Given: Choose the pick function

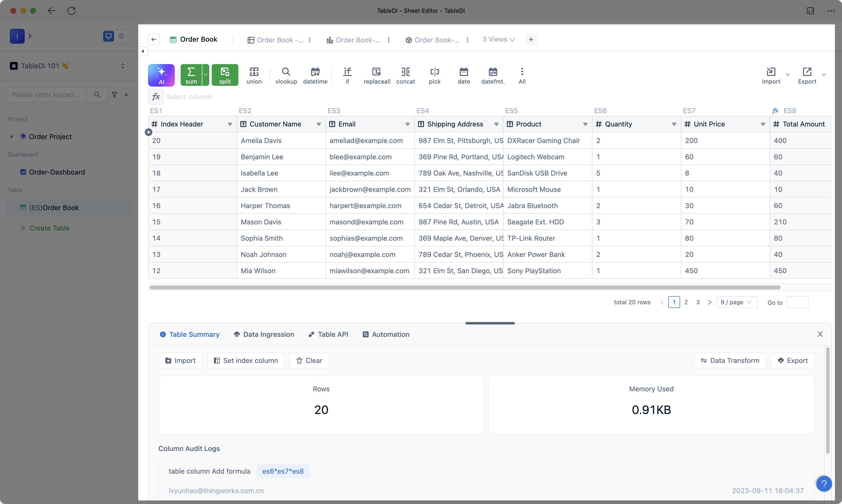Looking at the screenshot, I should [435, 75].
